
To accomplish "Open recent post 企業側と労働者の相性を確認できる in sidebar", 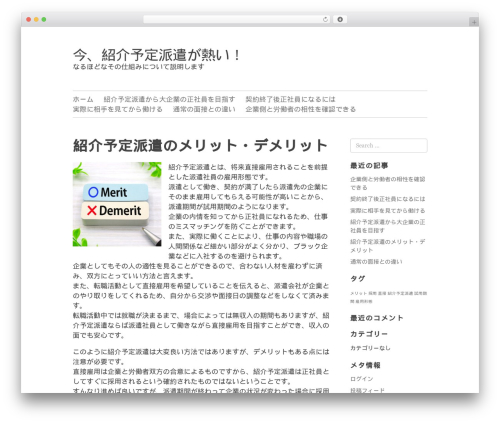I will [388, 183].
